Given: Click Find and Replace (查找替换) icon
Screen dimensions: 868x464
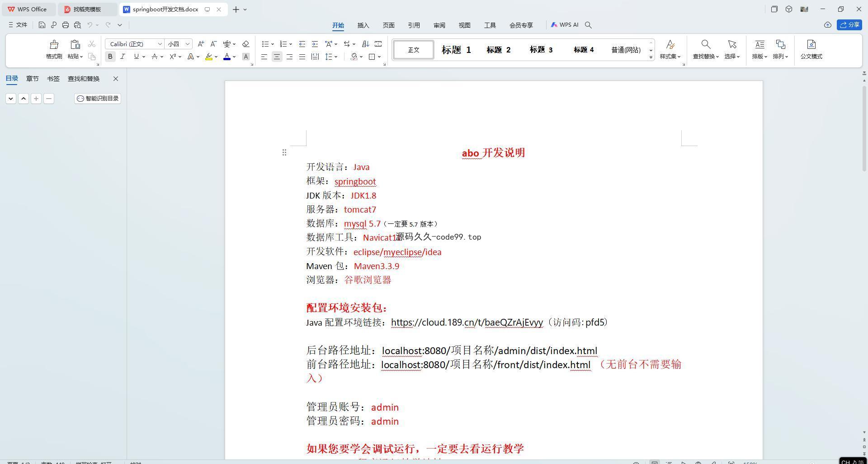Looking at the screenshot, I should (x=705, y=44).
